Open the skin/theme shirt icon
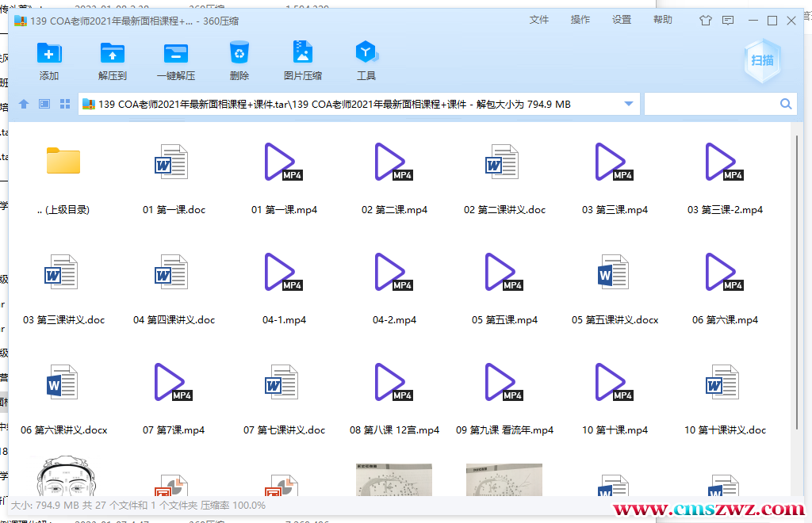 (705, 20)
